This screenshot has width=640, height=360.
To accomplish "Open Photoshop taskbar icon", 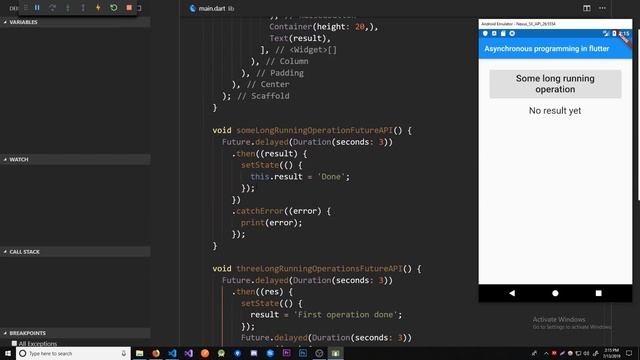I will 303,353.
